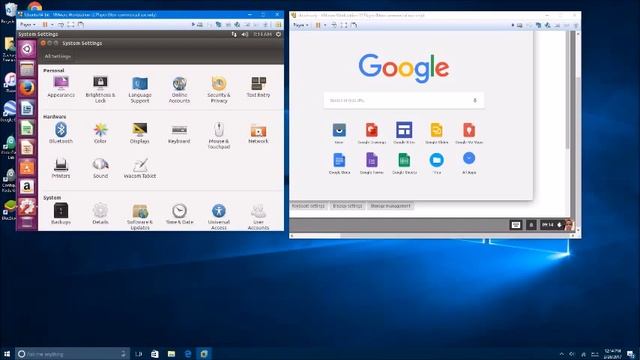
Task: Open Google Slides app
Action: (436, 133)
